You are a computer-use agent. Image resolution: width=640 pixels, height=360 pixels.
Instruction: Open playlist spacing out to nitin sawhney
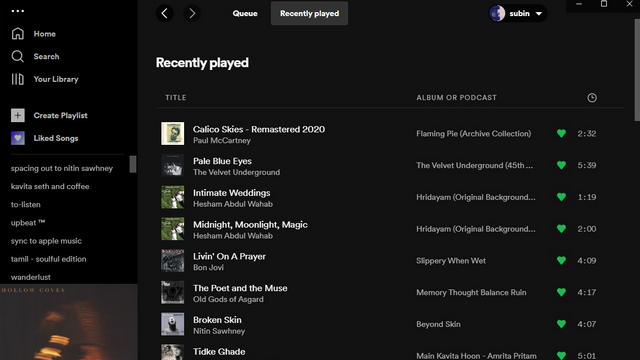[x=62, y=168]
